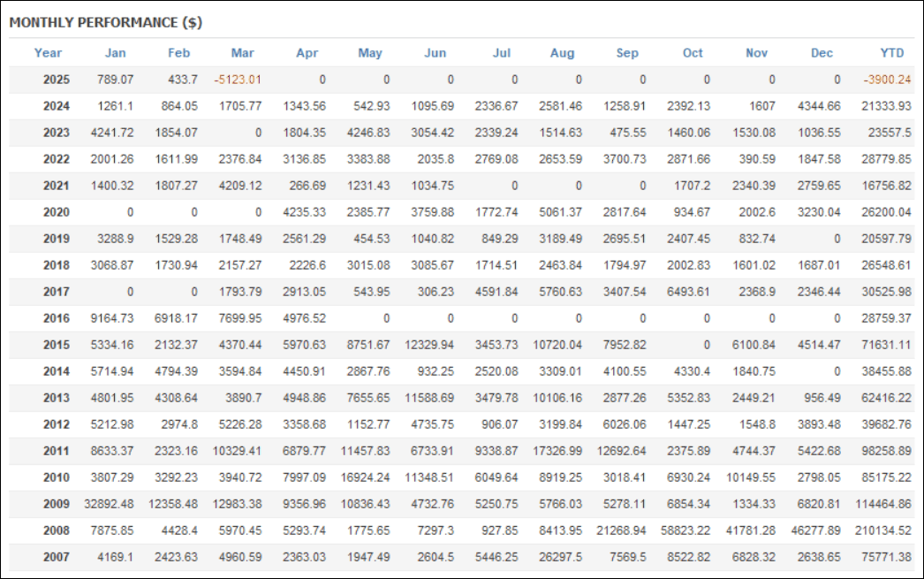Viewport: 924px width, 579px height.
Task: Click the negative March 2025 value -5123.01
Action: coord(238,80)
